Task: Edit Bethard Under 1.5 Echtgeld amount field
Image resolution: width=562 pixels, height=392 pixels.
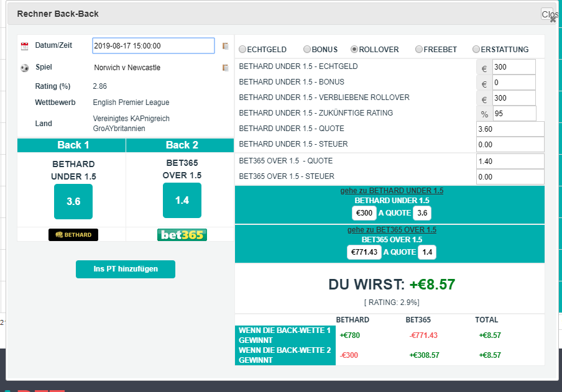Action: click(x=514, y=67)
